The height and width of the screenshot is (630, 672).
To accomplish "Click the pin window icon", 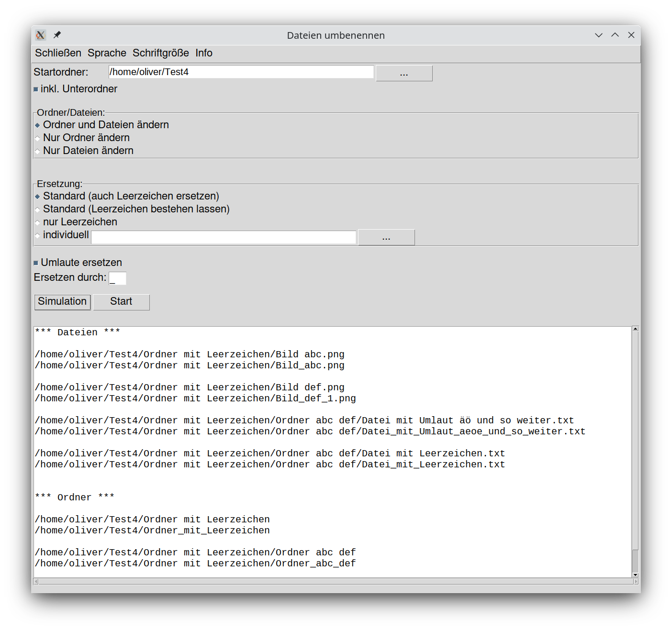I will pos(57,35).
